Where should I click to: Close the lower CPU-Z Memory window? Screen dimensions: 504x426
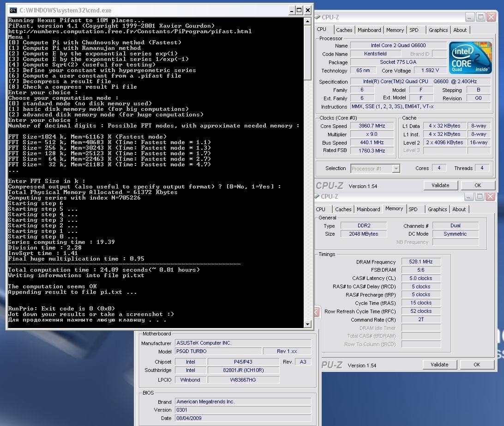490,196
